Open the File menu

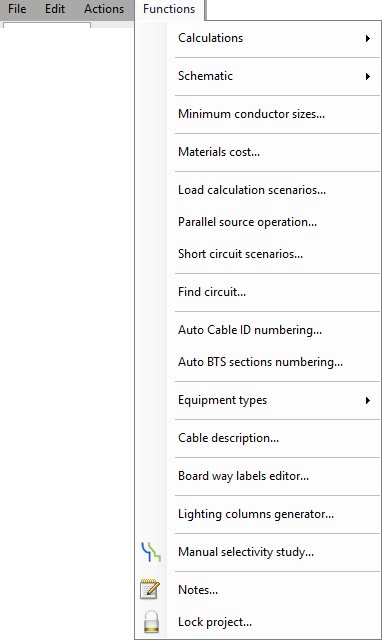pyautogui.click(x=17, y=9)
